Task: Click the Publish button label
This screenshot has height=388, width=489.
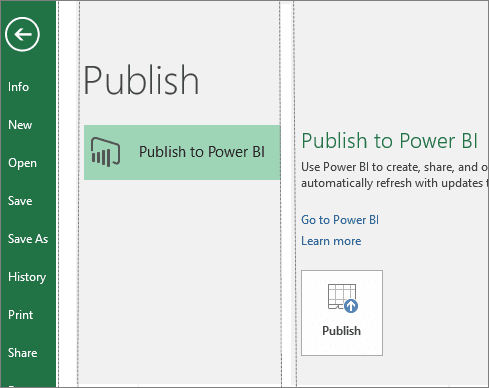Action: (x=341, y=331)
